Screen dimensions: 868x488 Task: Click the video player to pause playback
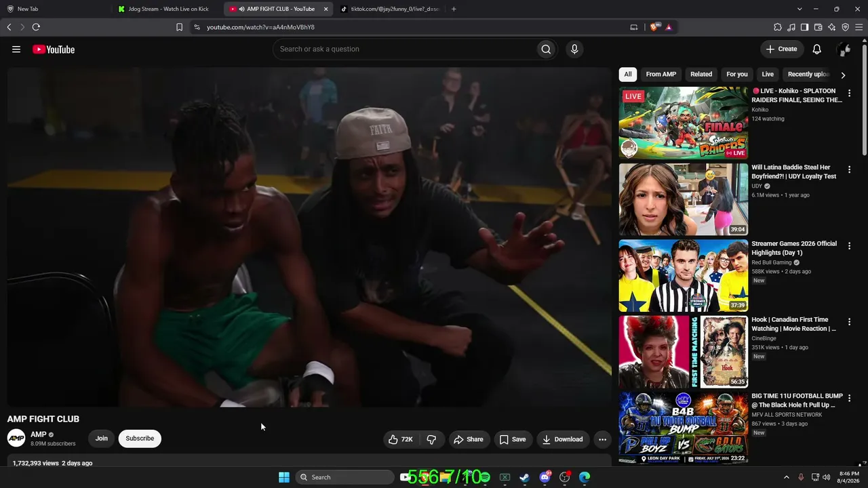coord(309,237)
